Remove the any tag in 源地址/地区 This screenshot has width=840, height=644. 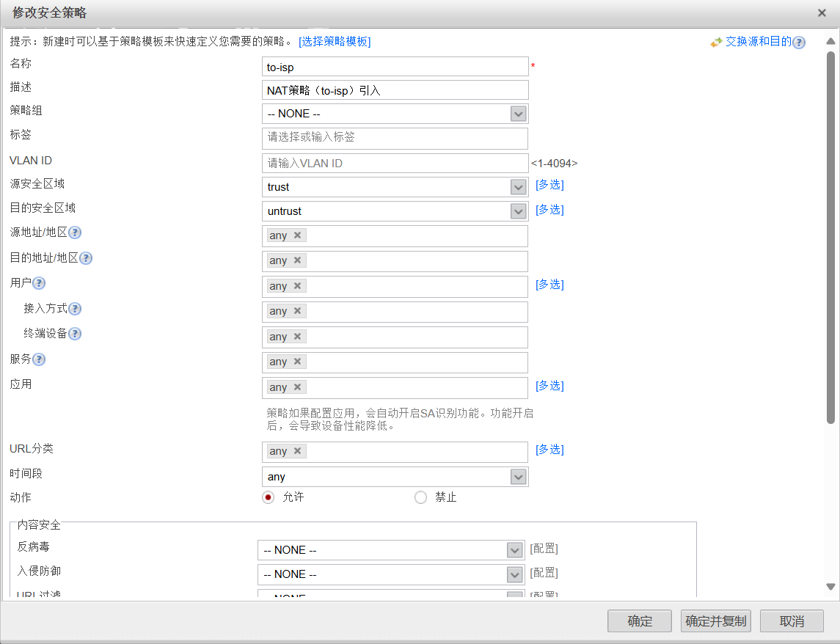click(x=297, y=235)
